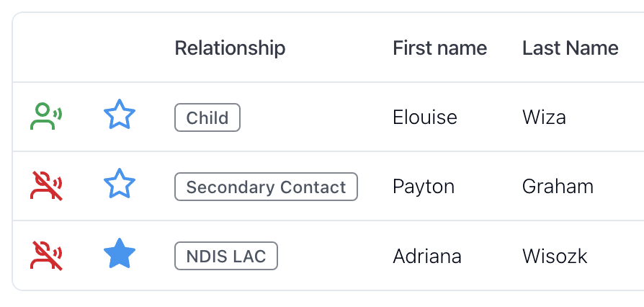Click red no-contact icon in Adriana row
This screenshot has width=644, height=307.
point(46,256)
